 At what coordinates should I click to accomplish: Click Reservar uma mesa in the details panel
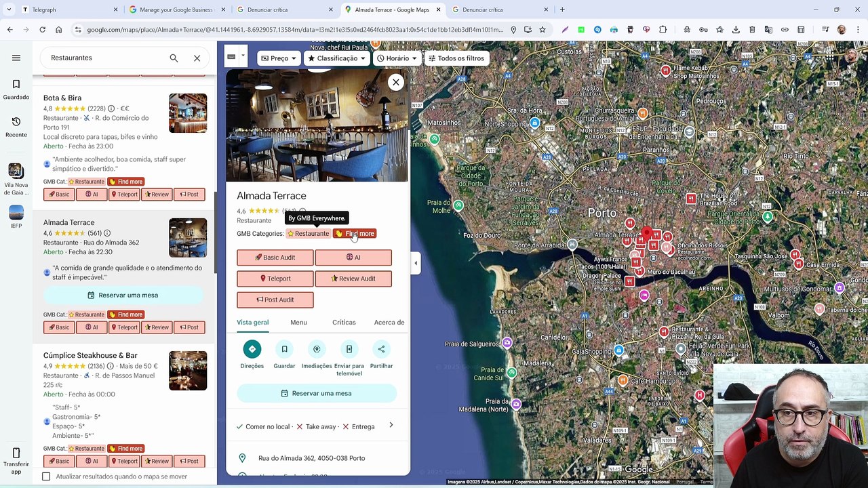click(317, 393)
